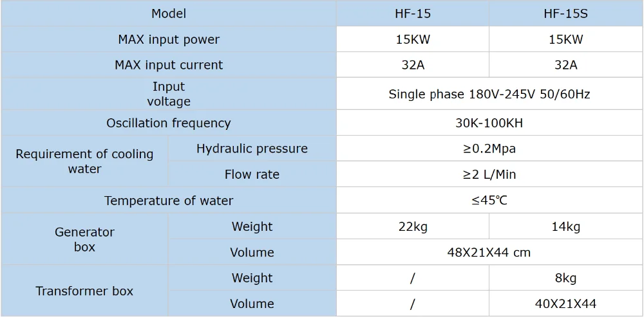Click the 30K-100KH value cell
The width and height of the screenshot is (644, 317).
tap(489, 123)
